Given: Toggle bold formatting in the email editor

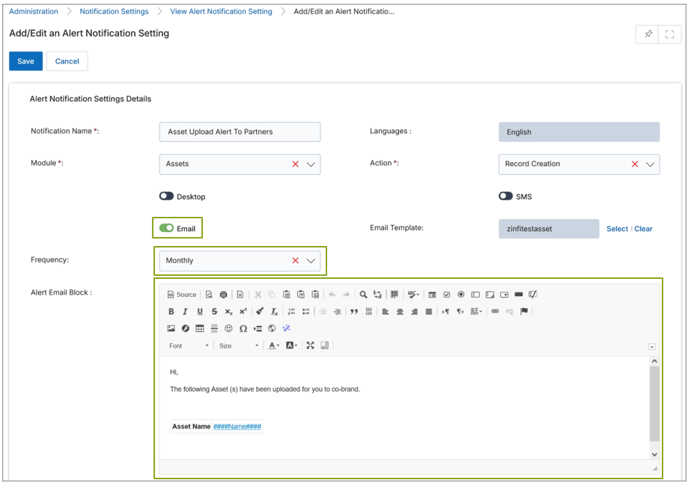Looking at the screenshot, I should pos(171,312).
